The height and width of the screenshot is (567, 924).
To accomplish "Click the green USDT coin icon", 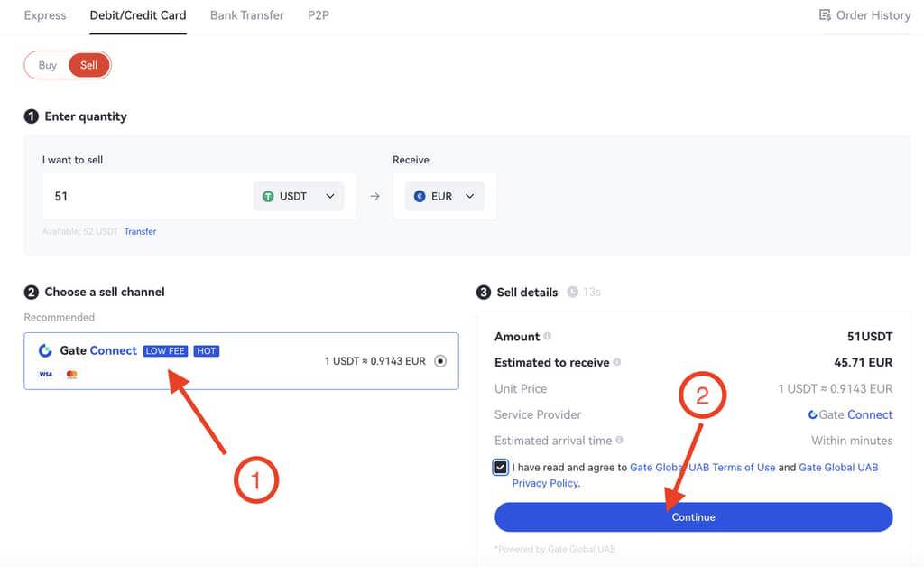I will coord(268,196).
